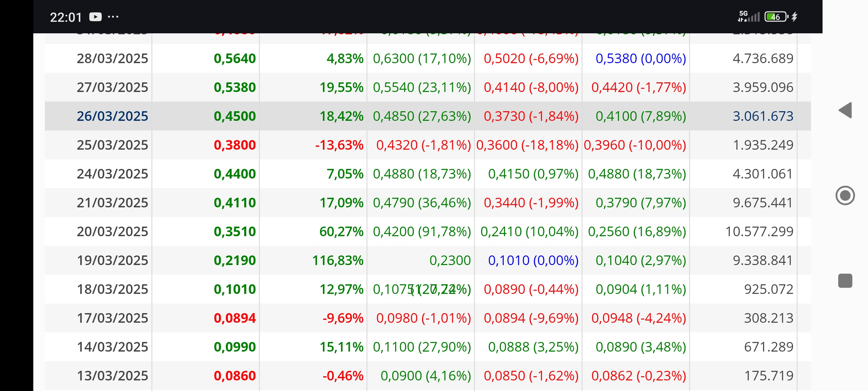
Task: Click the -13,63% variation value
Action: click(339, 145)
